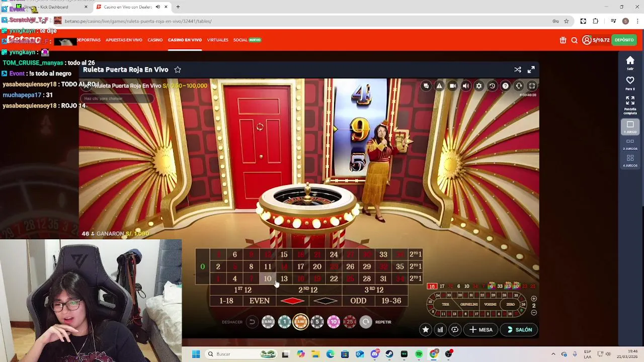Bet on ODD

pyautogui.click(x=358, y=301)
